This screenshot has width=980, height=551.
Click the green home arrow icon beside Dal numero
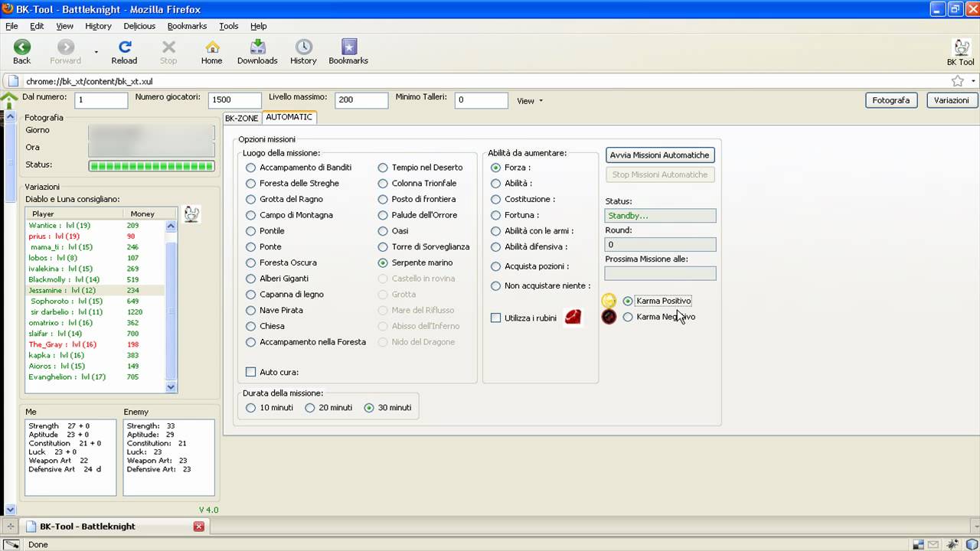pyautogui.click(x=9, y=100)
